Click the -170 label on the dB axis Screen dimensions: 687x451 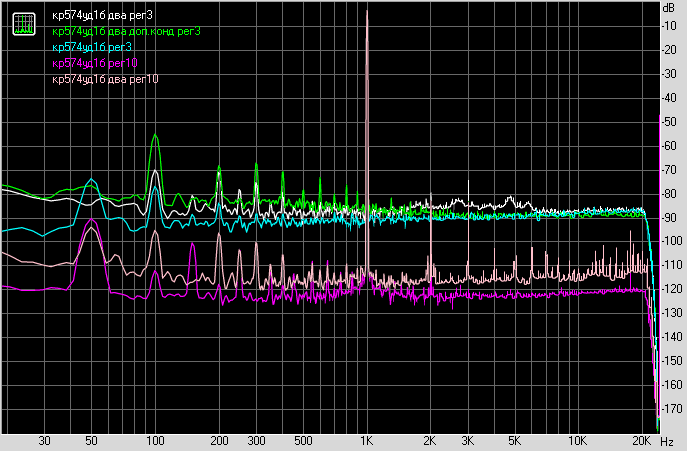(671, 408)
